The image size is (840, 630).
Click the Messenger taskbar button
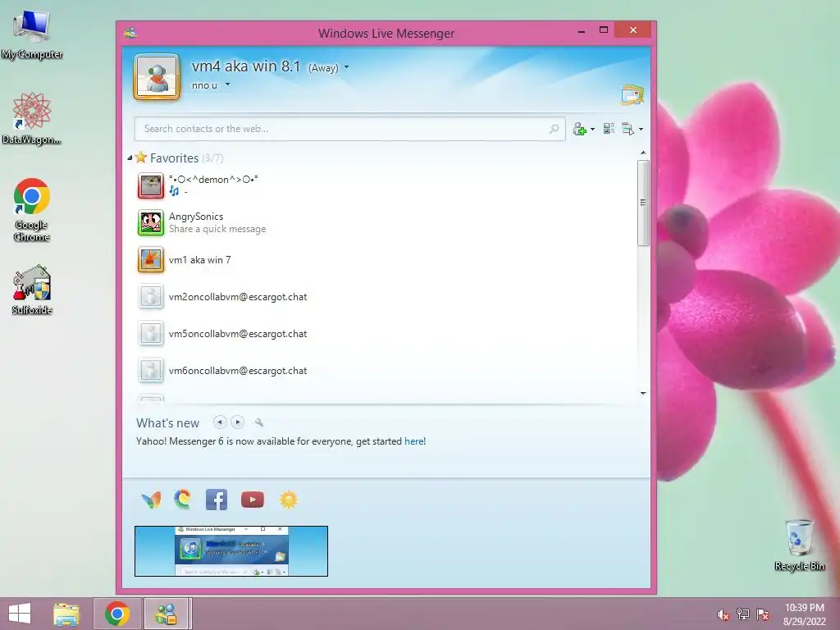(x=166, y=614)
